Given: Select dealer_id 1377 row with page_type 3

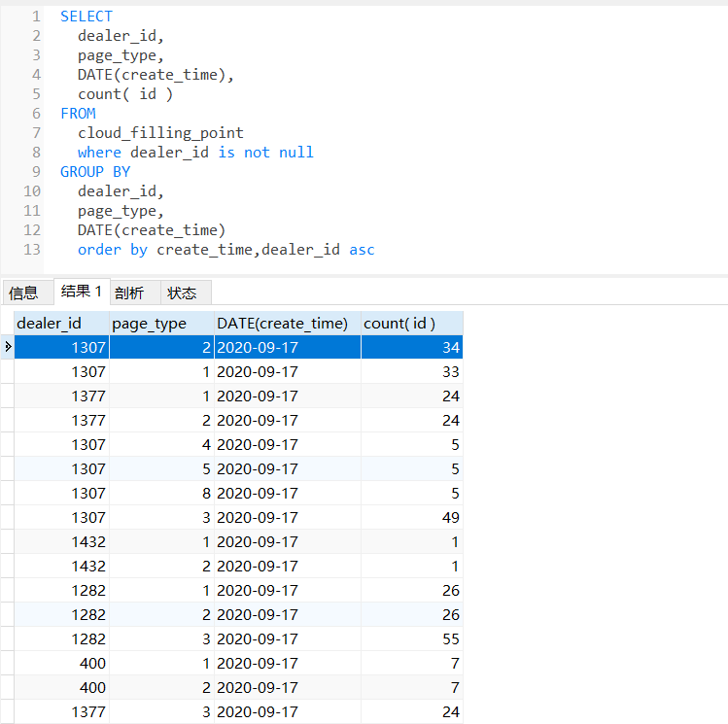Looking at the screenshot, I should 62,712.
